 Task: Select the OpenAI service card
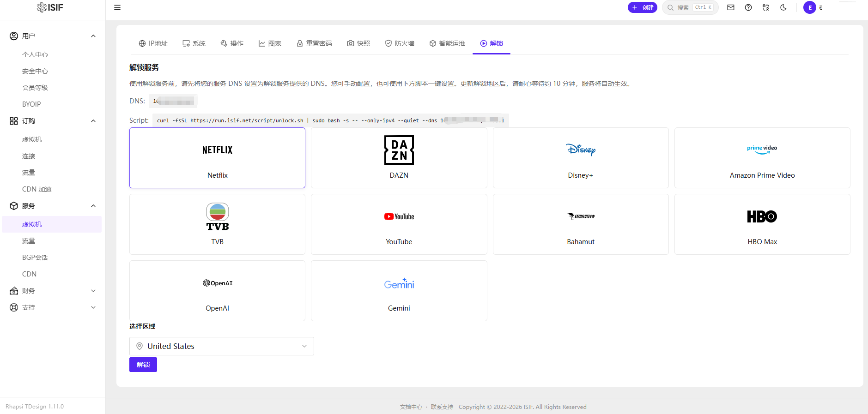(x=217, y=291)
